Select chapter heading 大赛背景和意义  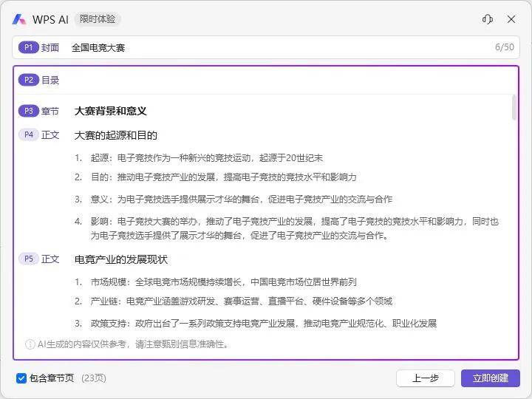point(111,111)
